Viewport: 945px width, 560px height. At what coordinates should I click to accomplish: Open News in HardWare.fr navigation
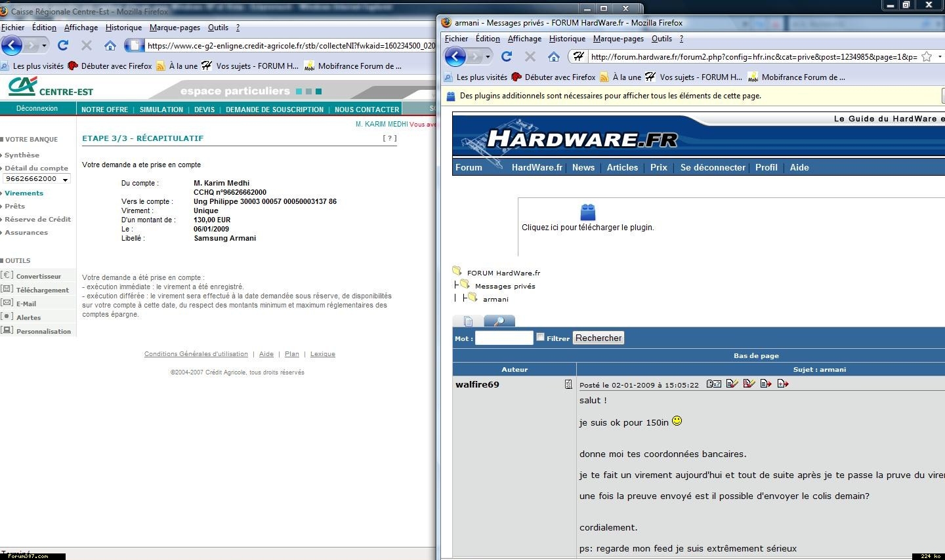click(583, 167)
